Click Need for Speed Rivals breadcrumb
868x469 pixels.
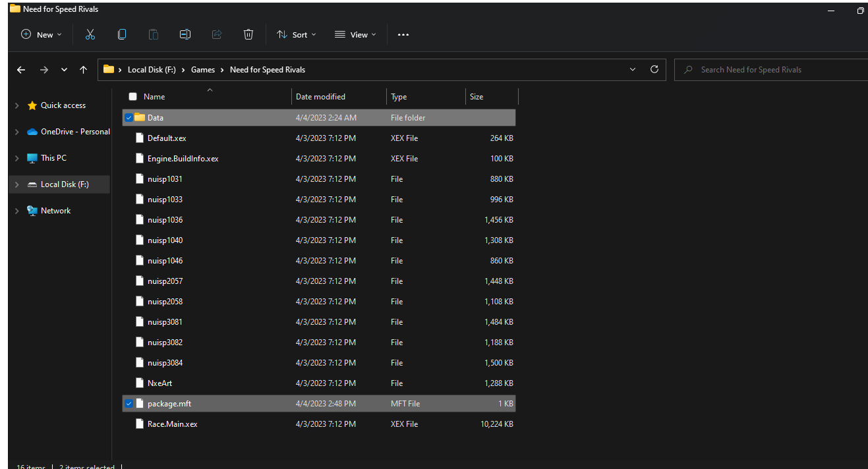tap(268, 70)
